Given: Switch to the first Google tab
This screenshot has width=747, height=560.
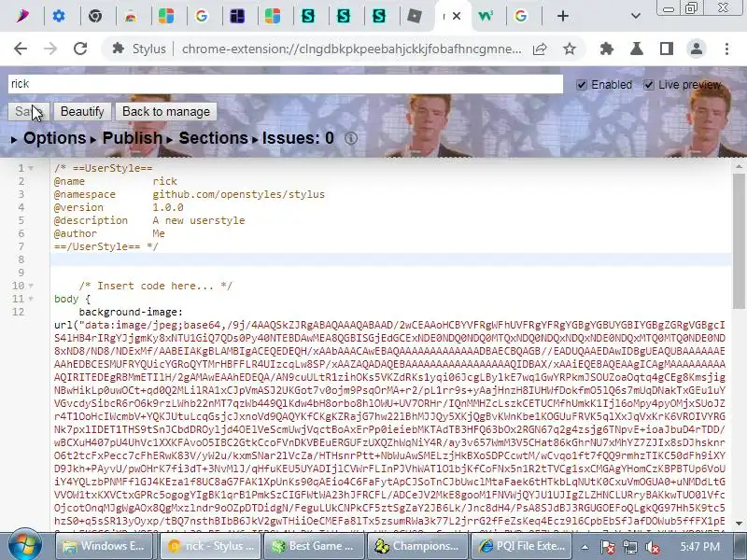Looking at the screenshot, I should pyautogui.click(x=202, y=16).
